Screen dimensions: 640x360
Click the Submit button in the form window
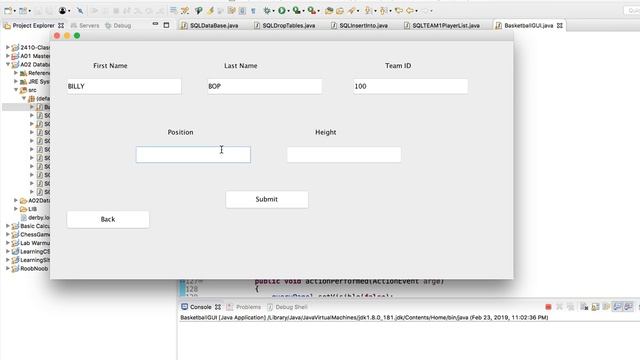(x=267, y=200)
